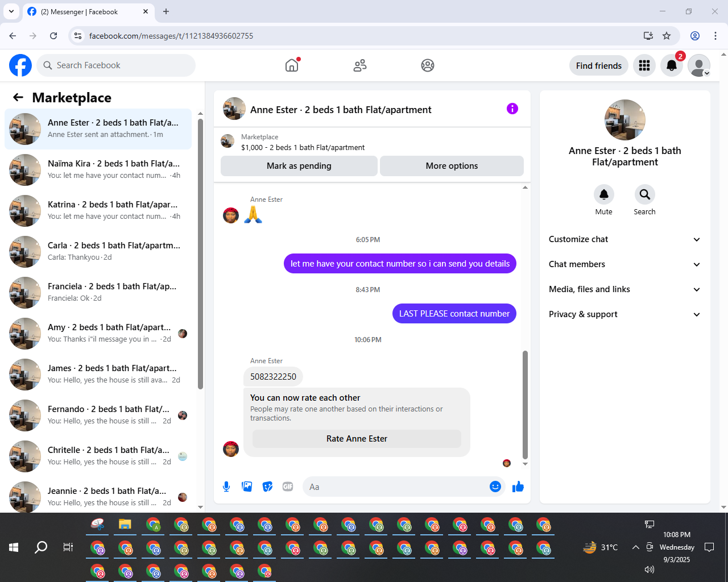Click the Mark as pending button
Screen dimensions: 728x582
[x=299, y=166]
